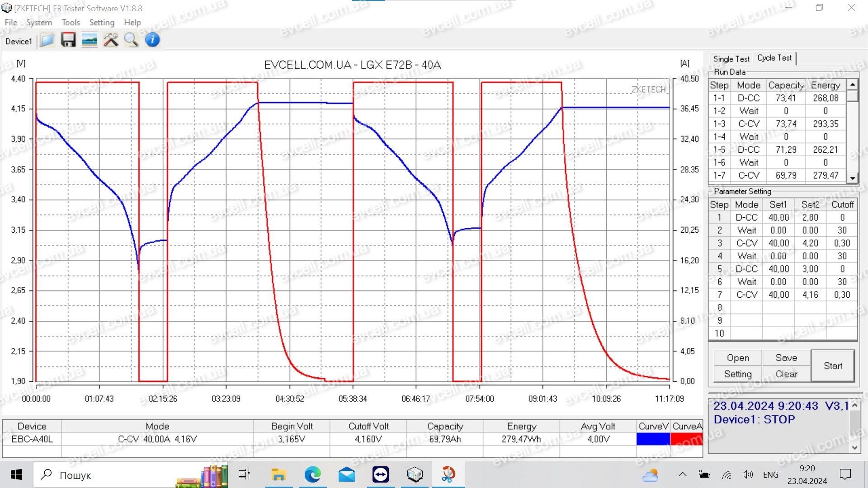Click the chart title EVCELL.COM.UA - LGX E72B
The image size is (868, 488).
tap(353, 65)
